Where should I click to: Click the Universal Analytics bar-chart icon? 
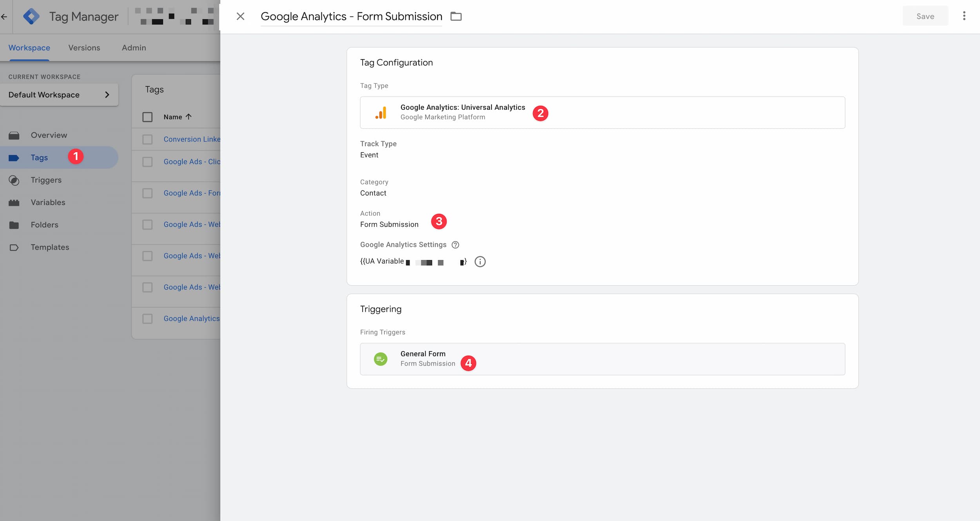(x=381, y=112)
